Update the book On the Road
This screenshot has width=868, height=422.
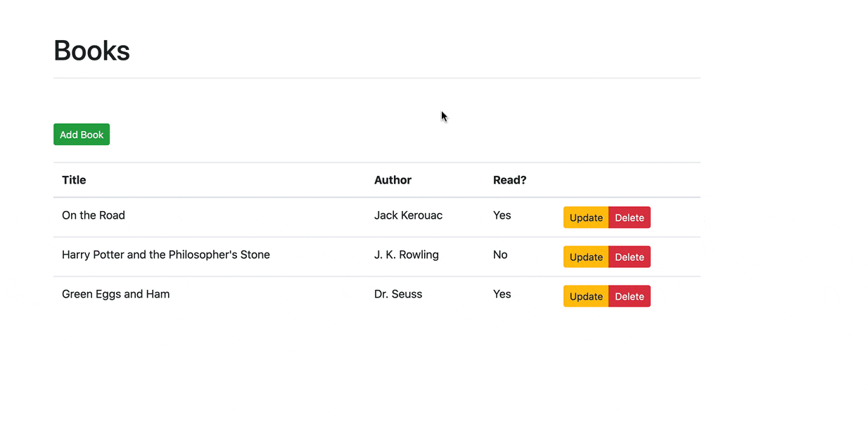tap(585, 217)
